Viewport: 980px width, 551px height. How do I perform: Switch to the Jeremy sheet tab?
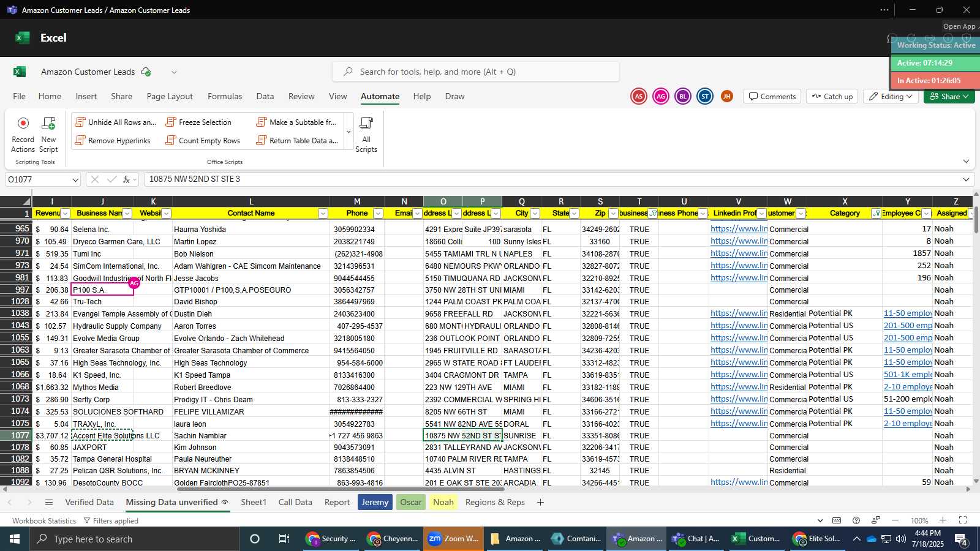coord(375,503)
